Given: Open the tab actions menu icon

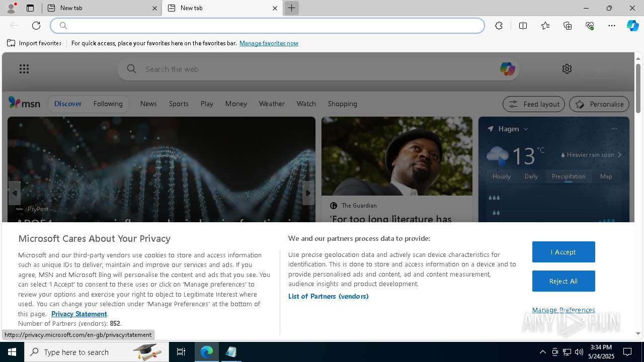Looking at the screenshot, I should click(30, 8).
